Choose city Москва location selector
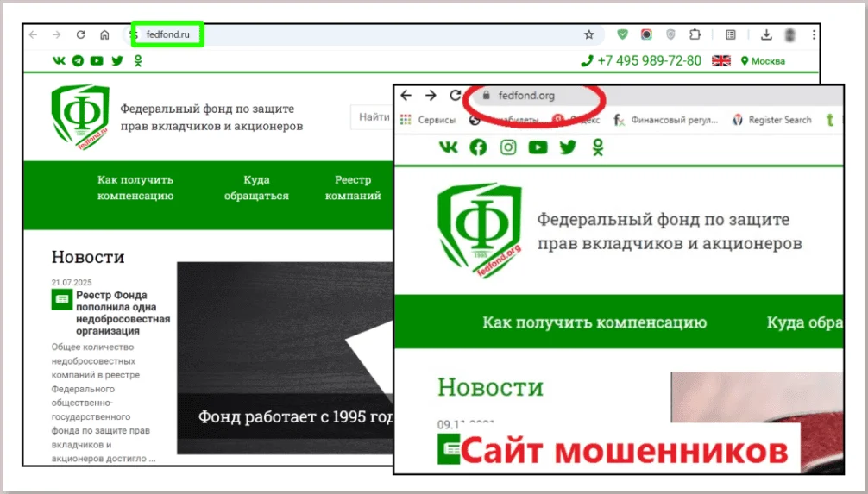The height and width of the screenshot is (494, 868). tap(763, 61)
